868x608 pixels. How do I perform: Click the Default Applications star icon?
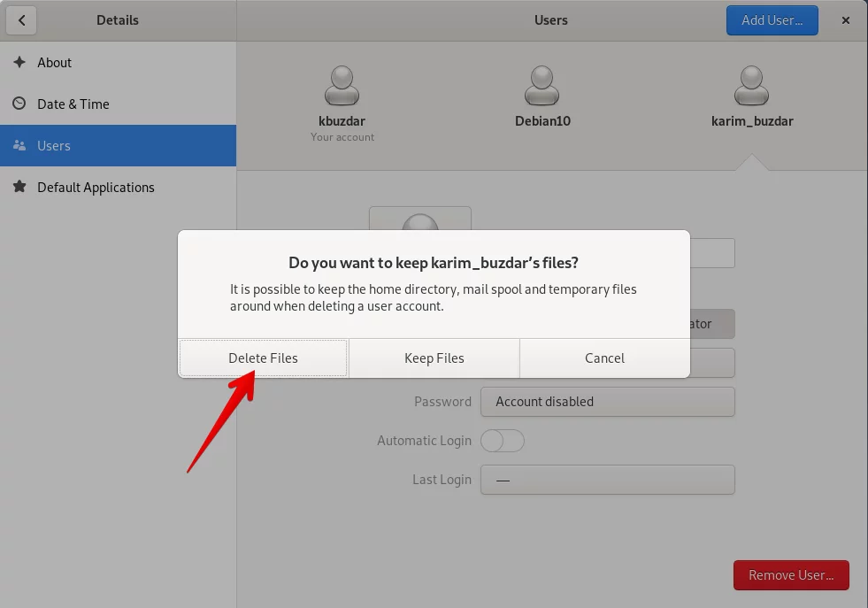[x=19, y=187]
